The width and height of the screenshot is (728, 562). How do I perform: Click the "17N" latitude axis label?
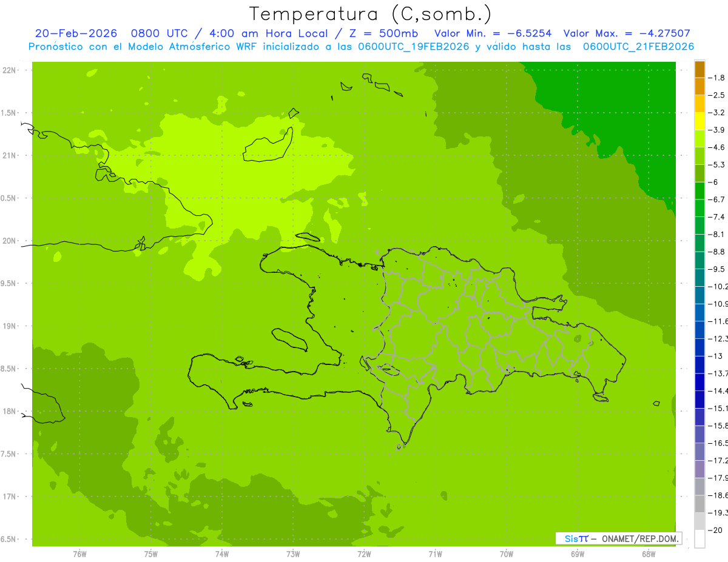pos(9,497)
